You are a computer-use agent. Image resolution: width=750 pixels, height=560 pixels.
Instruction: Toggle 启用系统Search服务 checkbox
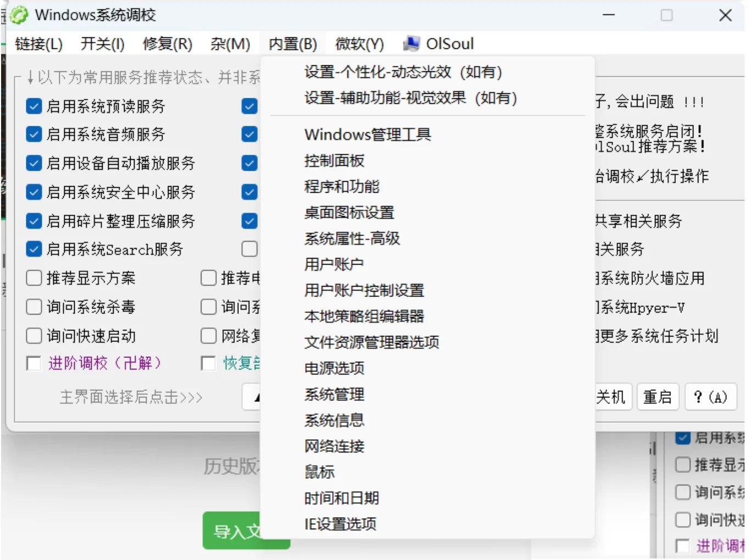[x=34, y=249]
